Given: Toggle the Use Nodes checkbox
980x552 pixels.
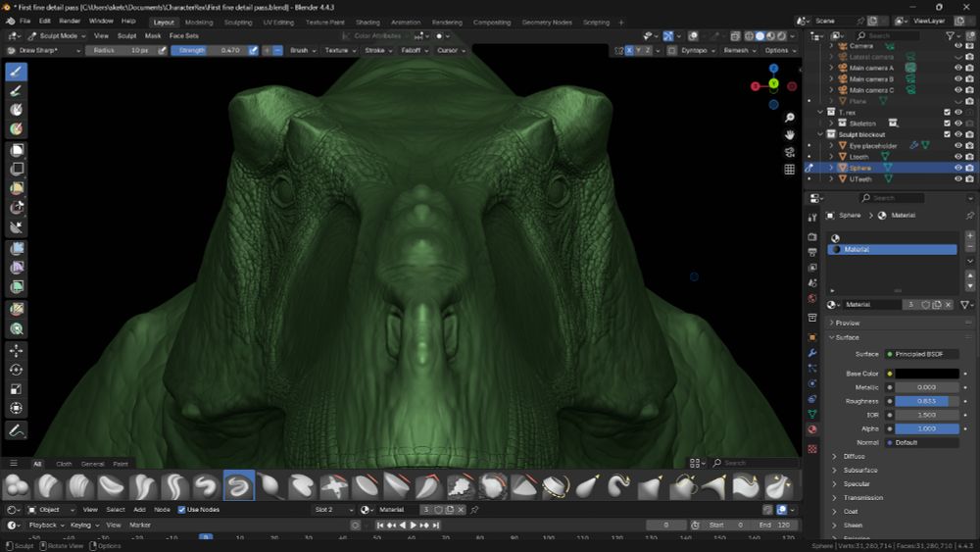Looking at the screenshot, I should [x=182, y=510].
